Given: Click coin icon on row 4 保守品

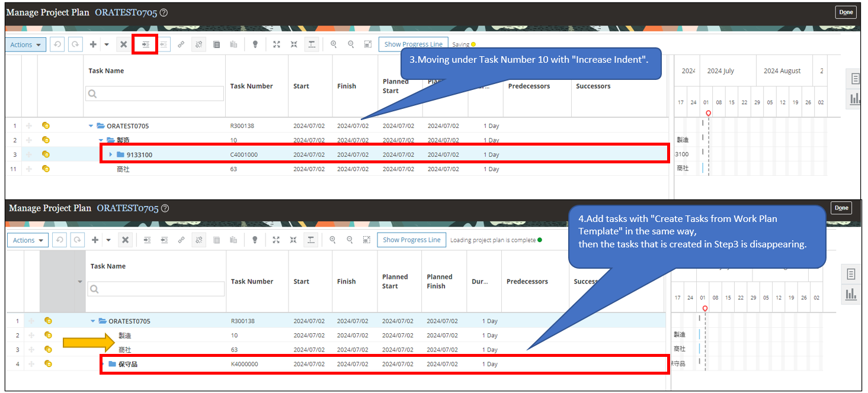Looking at the screenshot, I should [48, 363].
